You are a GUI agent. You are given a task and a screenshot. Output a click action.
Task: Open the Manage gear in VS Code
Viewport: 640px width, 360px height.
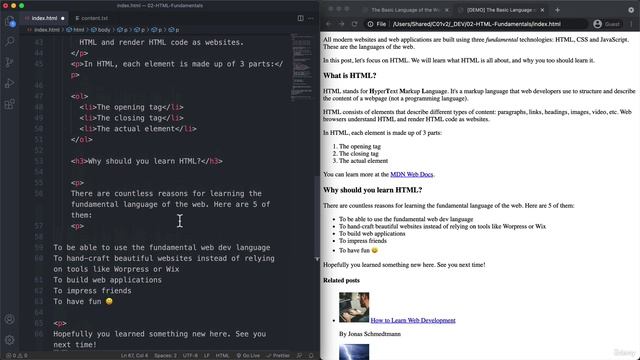10,340
